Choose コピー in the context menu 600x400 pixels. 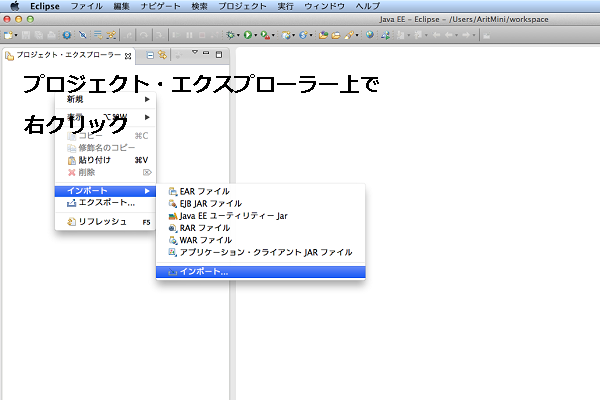click(105, 136)
